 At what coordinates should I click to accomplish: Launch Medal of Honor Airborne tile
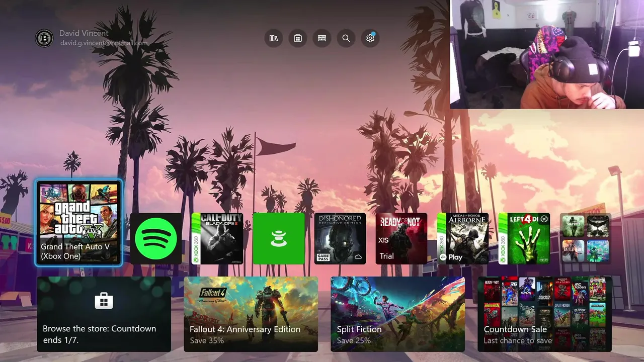pos(463,238)
